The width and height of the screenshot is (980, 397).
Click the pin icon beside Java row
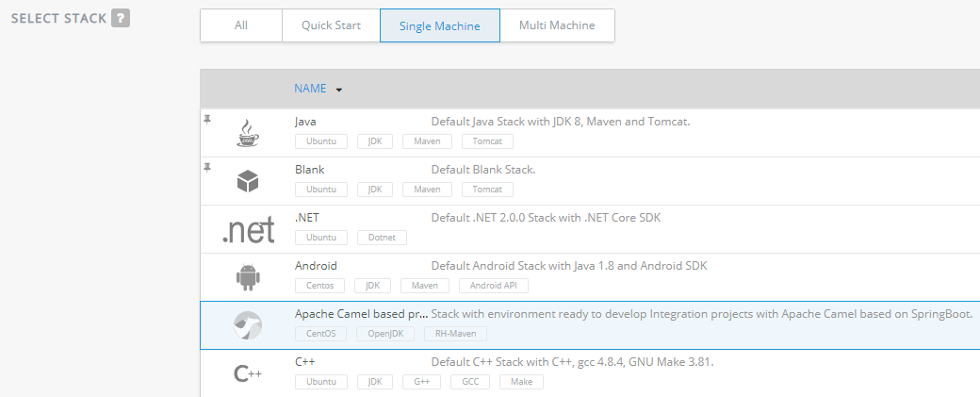pos(207,119)
